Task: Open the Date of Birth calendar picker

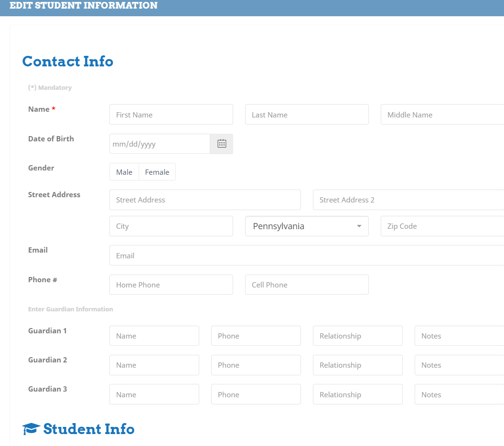Action: (x=222, y=144)
